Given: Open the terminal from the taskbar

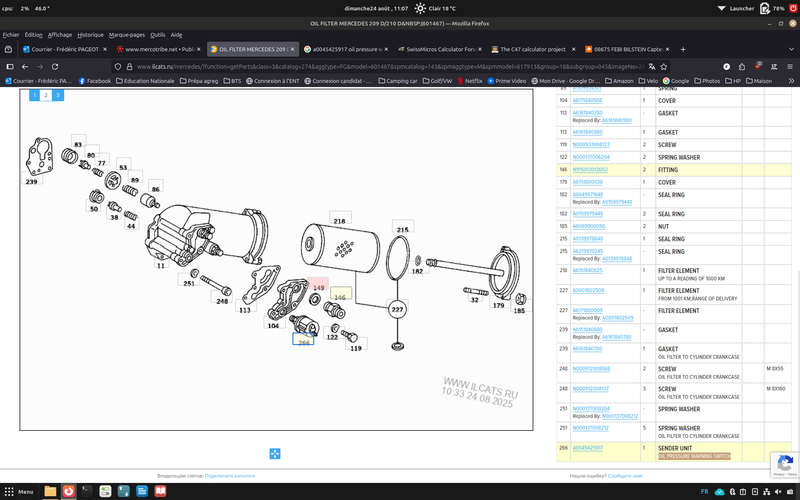Looking at the screenshot, I should (x=87, y=491).
